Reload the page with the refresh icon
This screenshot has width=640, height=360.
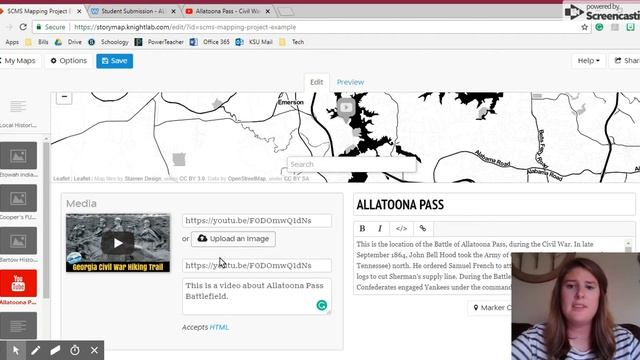click(23, 27)
